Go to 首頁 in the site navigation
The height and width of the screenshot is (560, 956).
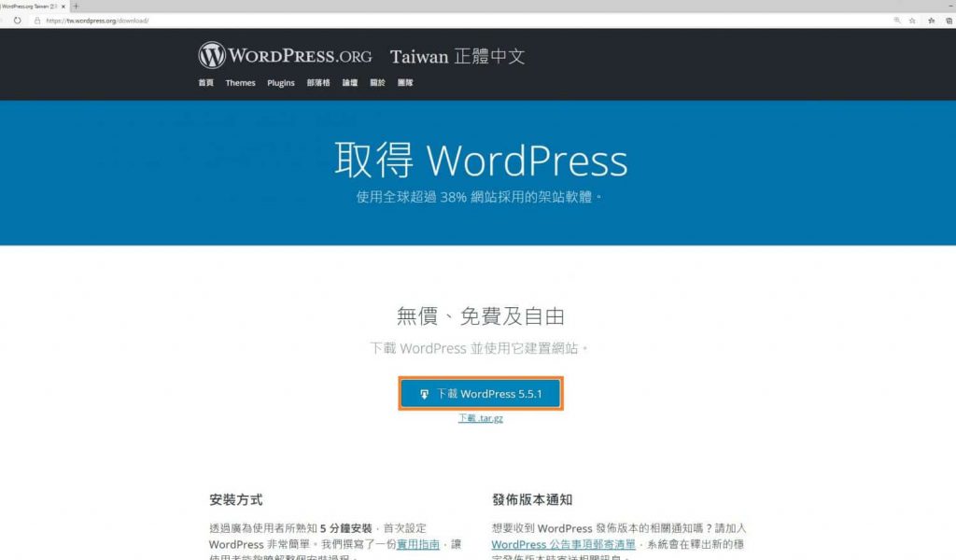pyautogui.click(x=205, y=83)
